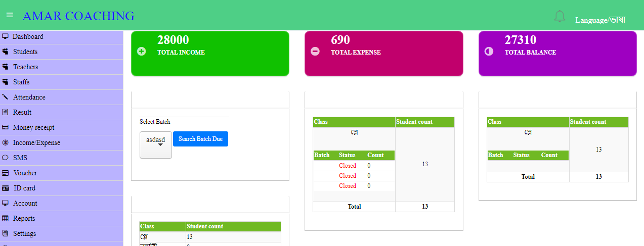Go to the Result page
The image size is (644, 246).
[22, 112]
